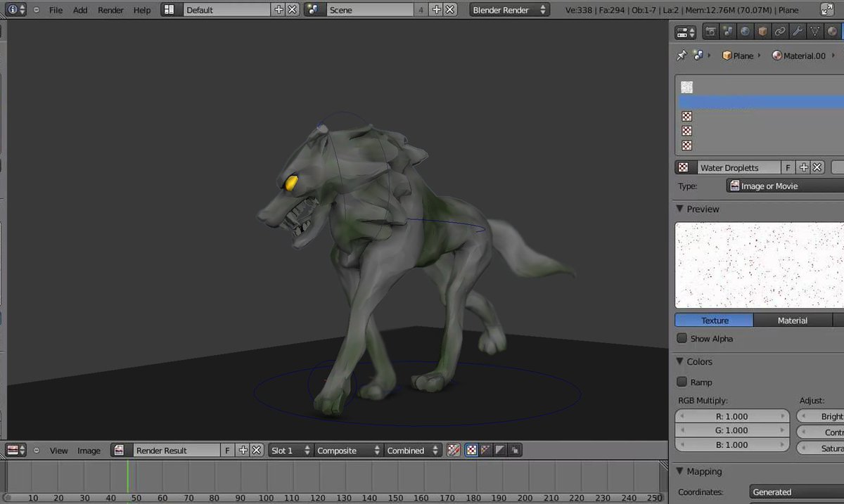Click the Plane cube icon in breadcrumb

click(727, 56)
